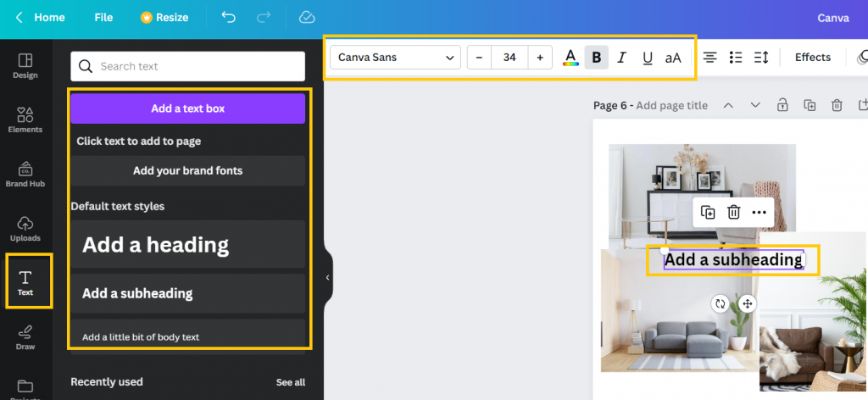Screen dimensions: 868x400
Task: Insert Add a heading text style
Action: coord(187,244)
